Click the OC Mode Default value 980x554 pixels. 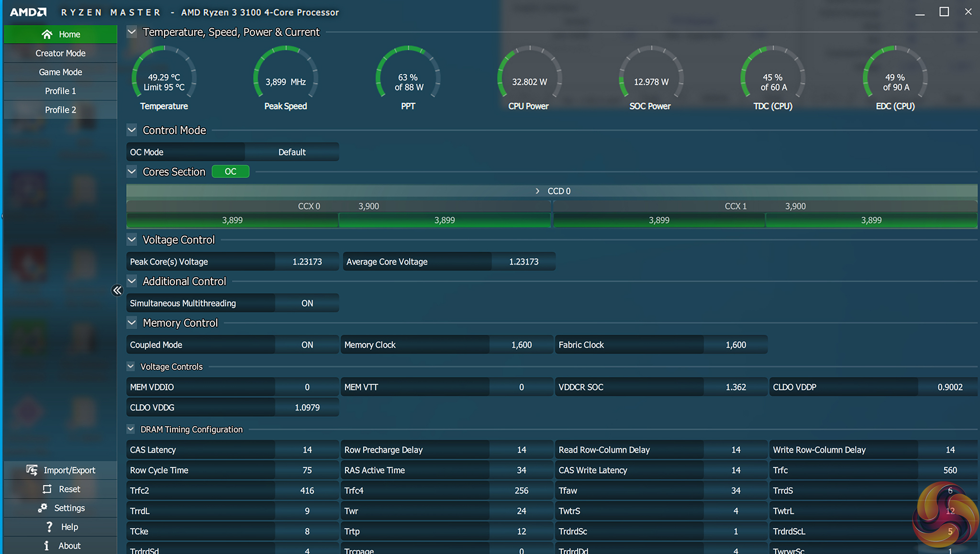pyautogui.click(x=291, y=152)
